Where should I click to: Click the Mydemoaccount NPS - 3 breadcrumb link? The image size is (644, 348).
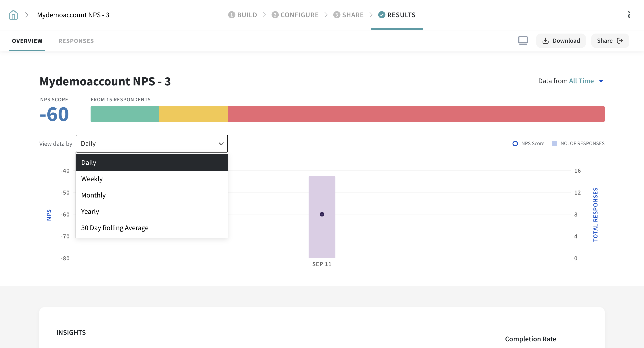coord(73,15)
